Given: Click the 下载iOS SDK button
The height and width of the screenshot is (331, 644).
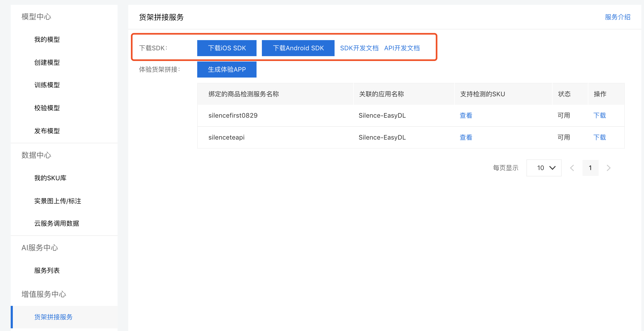Looking at the screenshot, I should 227,48.
